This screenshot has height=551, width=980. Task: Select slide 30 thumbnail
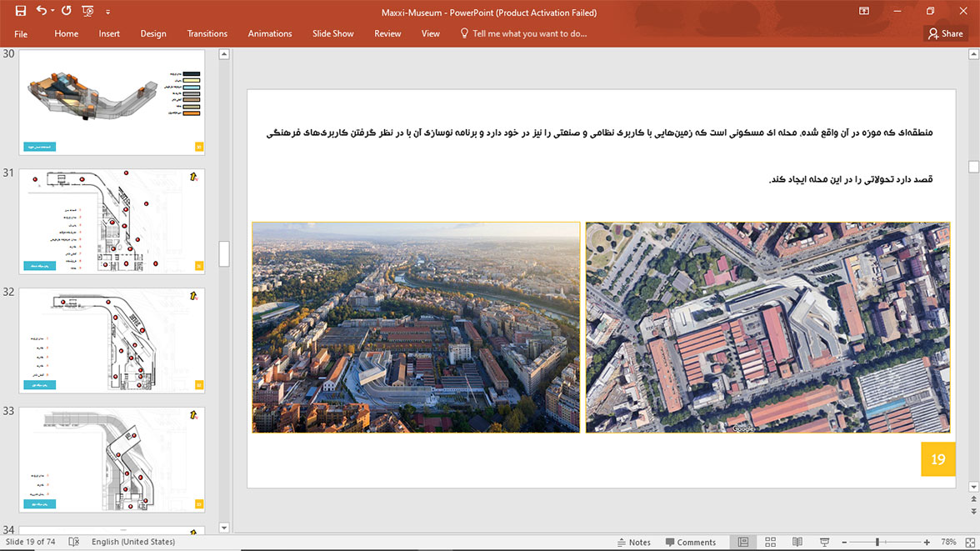(112, 103)
